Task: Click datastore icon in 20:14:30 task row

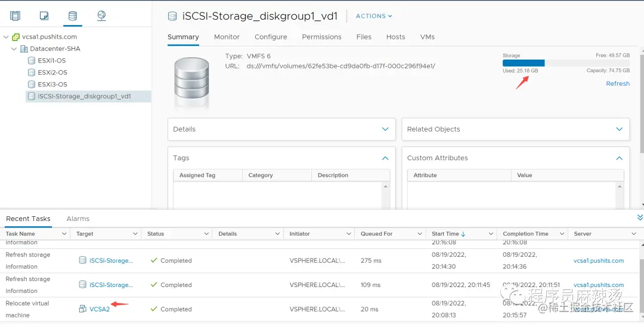Action: [x=82, y=260]
